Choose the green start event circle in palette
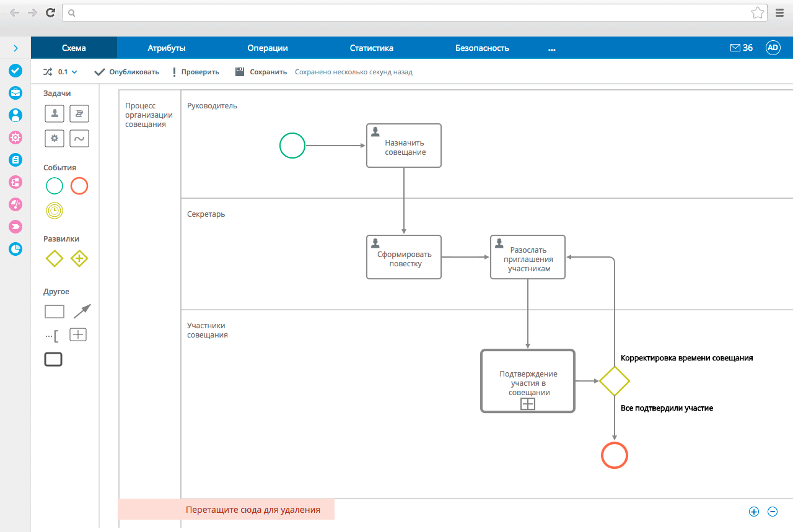 (55, 186)
